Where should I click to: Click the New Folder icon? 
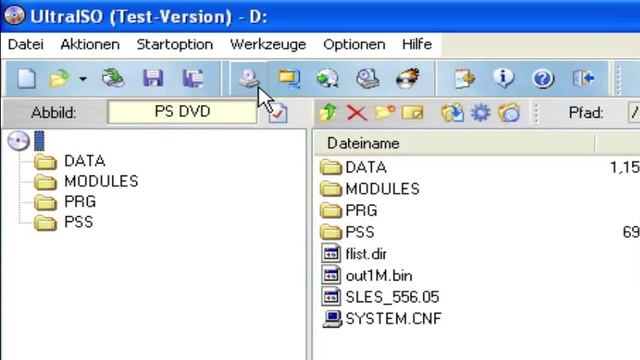coord(385,112)
